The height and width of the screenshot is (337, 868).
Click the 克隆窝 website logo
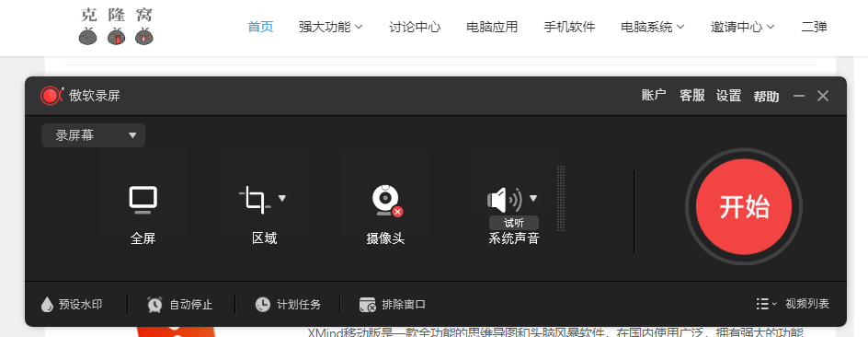(x=116, y=27)
